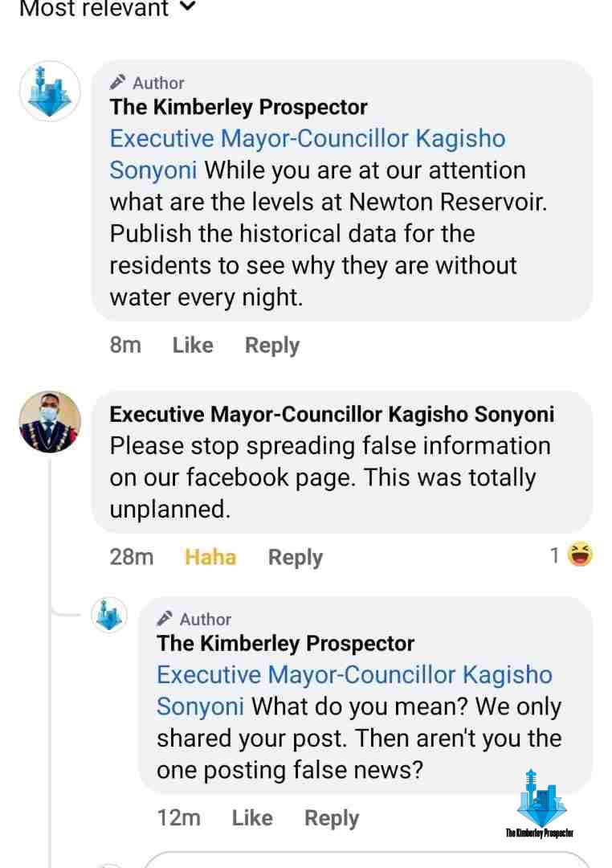Click the Author pencil badge on top comment
Screen dimensions: 612x868
coord(118,82)
